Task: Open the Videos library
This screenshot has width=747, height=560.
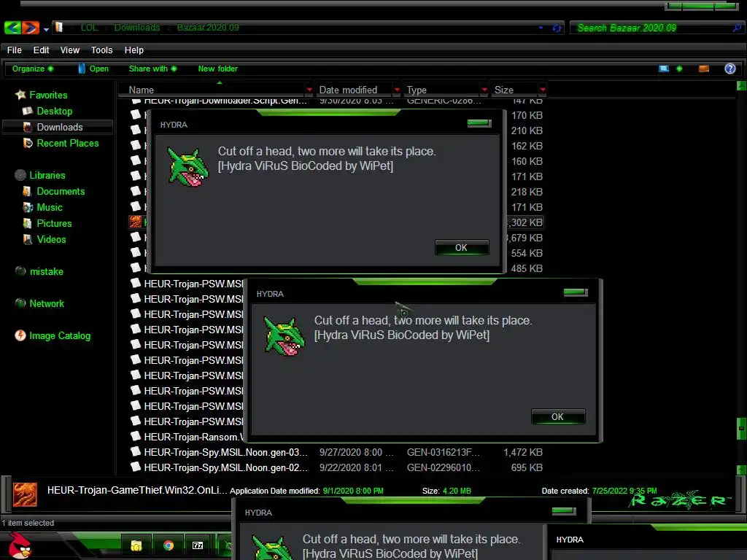Action: click(52, 239)
